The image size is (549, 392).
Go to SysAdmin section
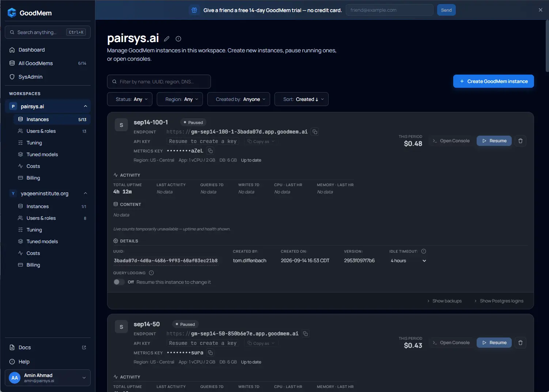click(x=48, y=77)
